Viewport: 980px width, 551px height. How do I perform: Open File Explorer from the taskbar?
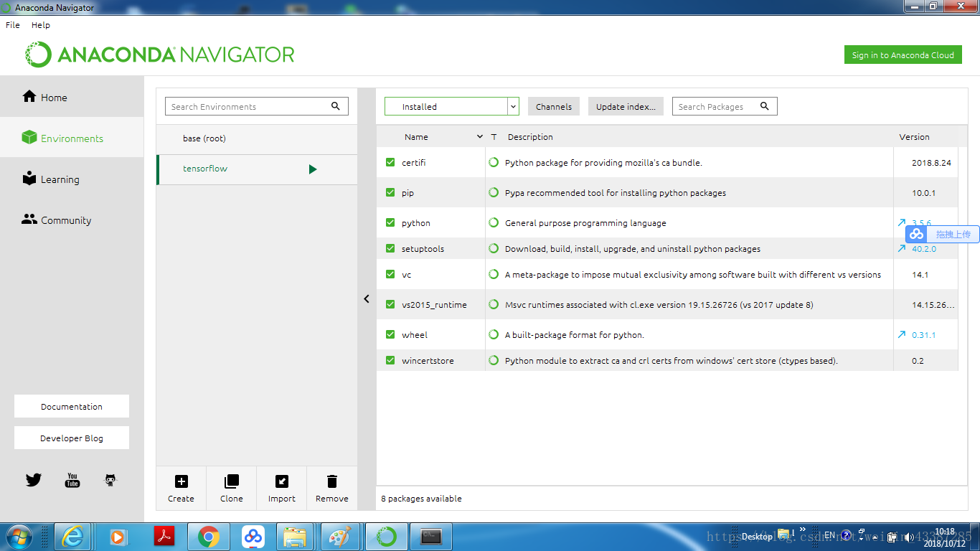pyautogui.click(x=295, y=537)
